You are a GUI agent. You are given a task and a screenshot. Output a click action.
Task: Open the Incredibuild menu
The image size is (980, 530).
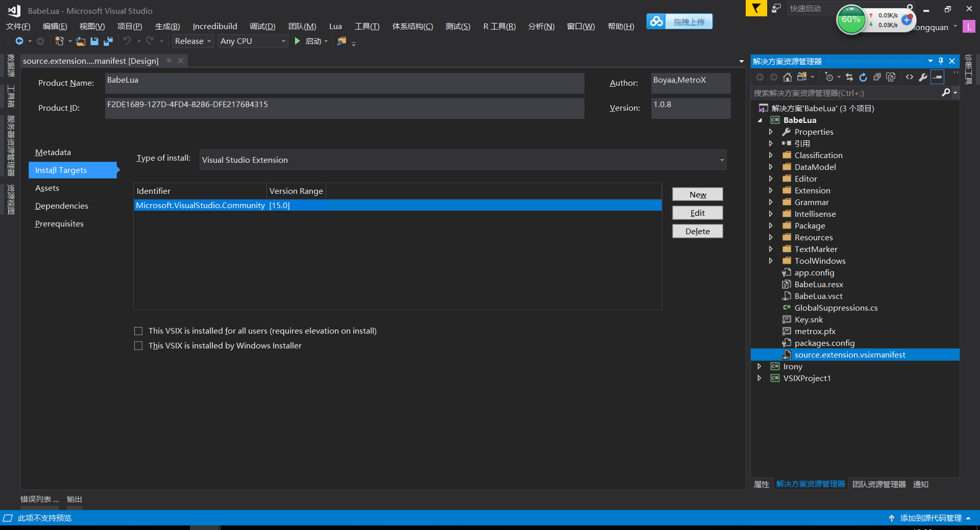[215, 27]
